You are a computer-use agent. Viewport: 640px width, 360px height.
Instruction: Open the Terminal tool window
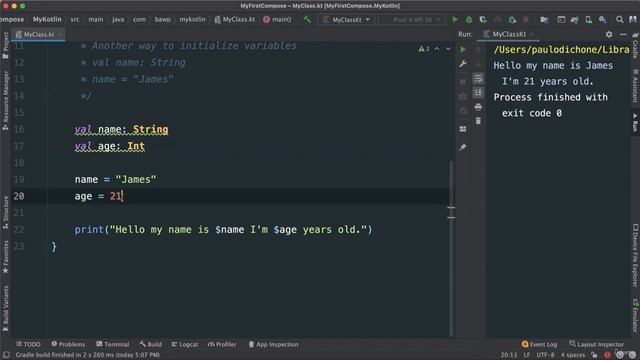click(113, 344)
